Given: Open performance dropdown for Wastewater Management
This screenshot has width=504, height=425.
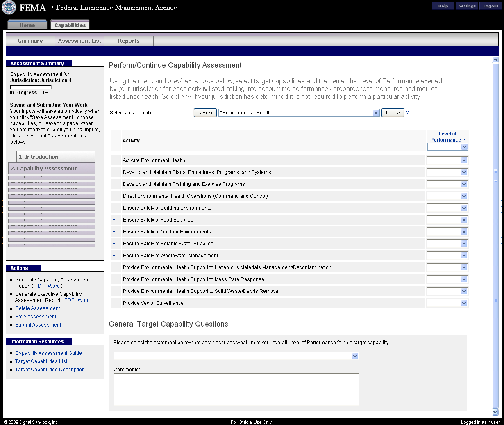Looking at the screenshot, I should 447,256.
